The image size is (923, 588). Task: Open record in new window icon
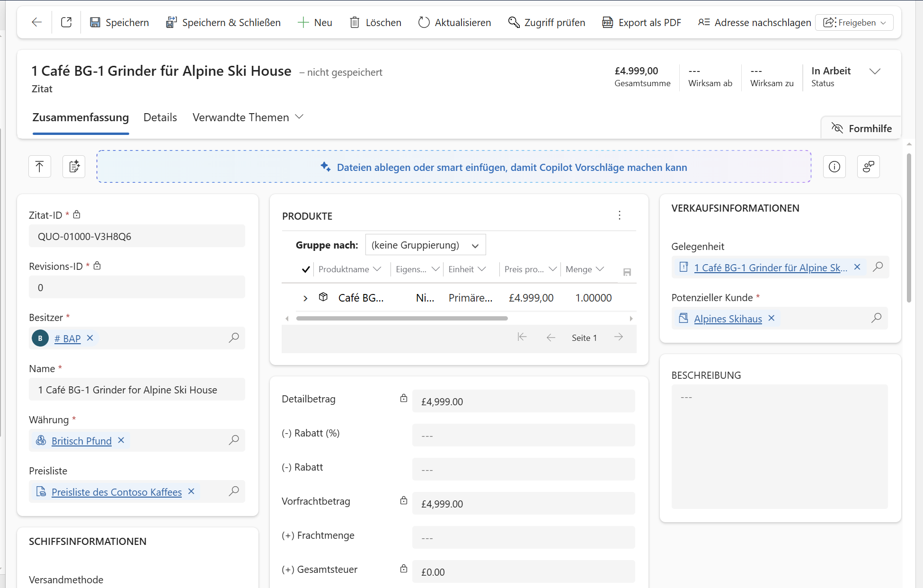(x=66, y=22)
